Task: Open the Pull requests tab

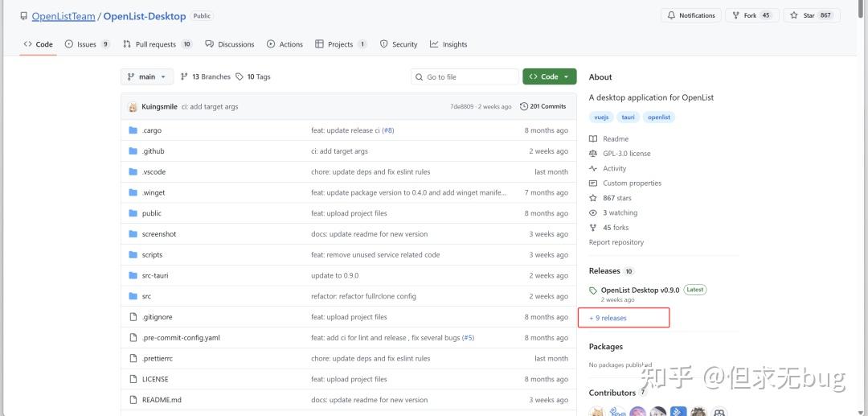Action: coord(158,44)
